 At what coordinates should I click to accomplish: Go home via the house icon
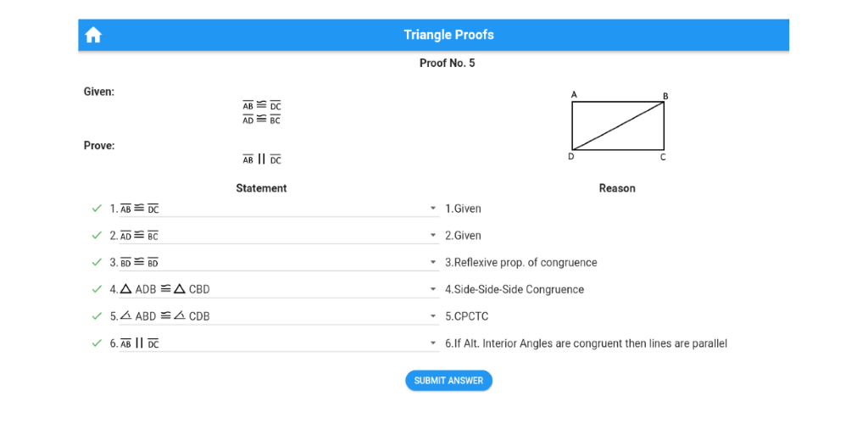[93, 35]
